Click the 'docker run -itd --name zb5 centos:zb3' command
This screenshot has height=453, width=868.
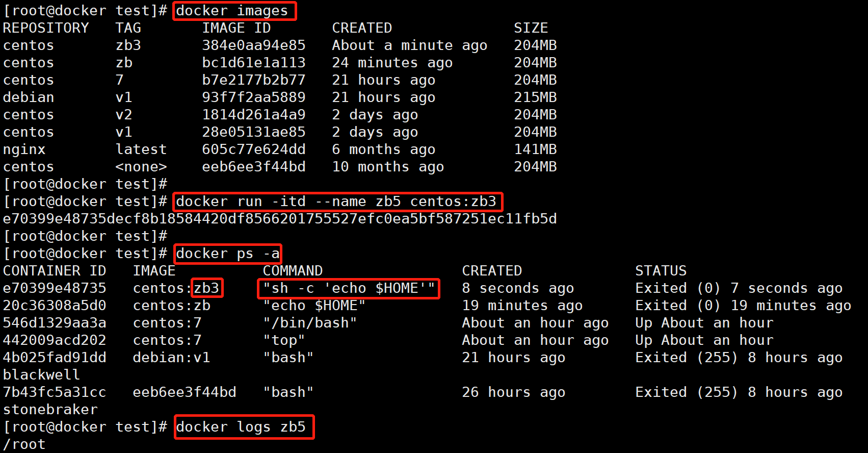point(336,202)
